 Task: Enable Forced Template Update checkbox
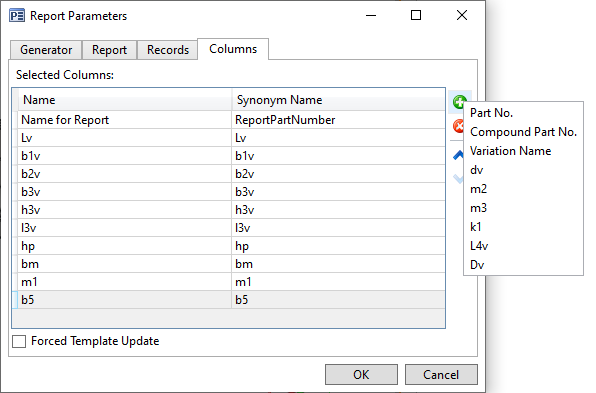click(19, 341)
